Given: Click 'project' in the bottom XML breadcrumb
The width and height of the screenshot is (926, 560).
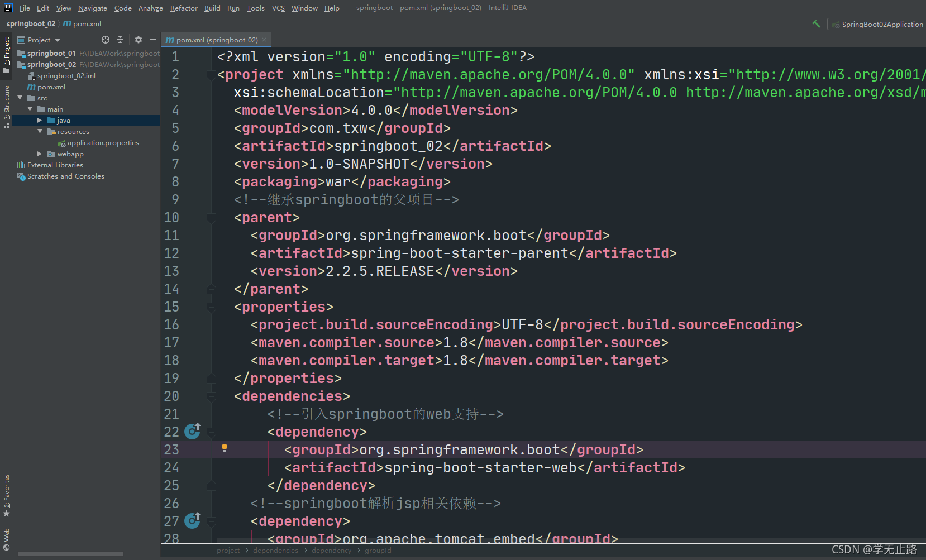Looking at the screenshot, I should coord(228,551).
